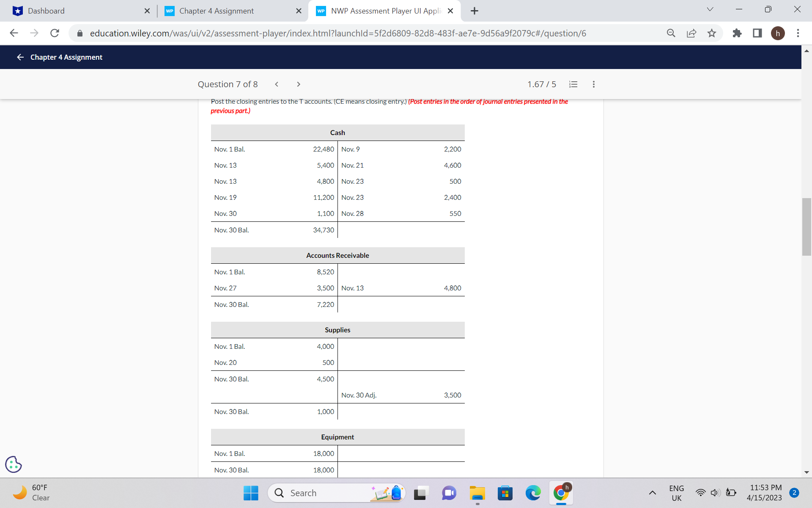Show hidden system tray icons
The height and width of the screenshot is (508, 812).
tap(653, 493)
